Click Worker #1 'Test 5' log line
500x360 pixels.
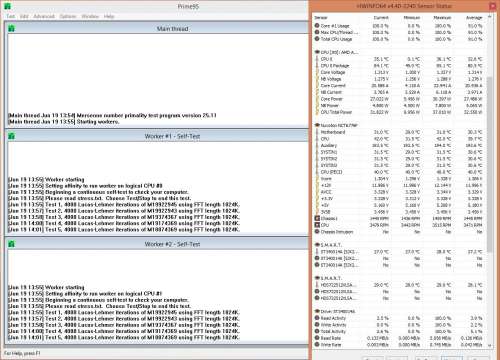[x=124, y=230]
